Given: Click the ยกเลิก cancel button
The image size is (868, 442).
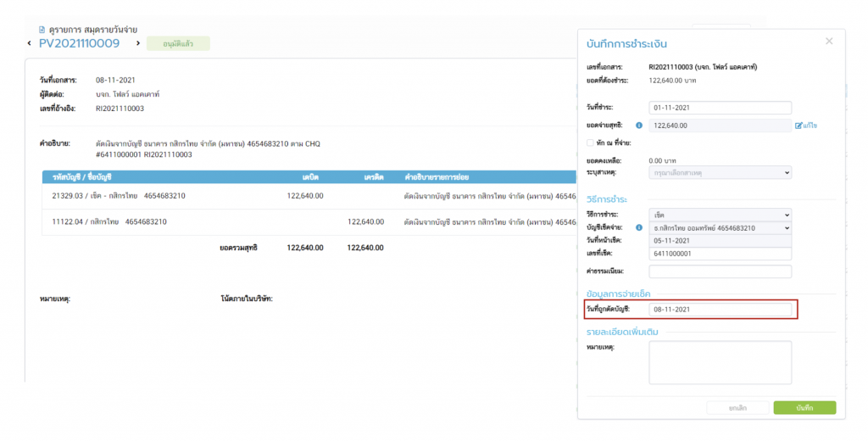Looking at the screenshot, I should tap(737, 408).
